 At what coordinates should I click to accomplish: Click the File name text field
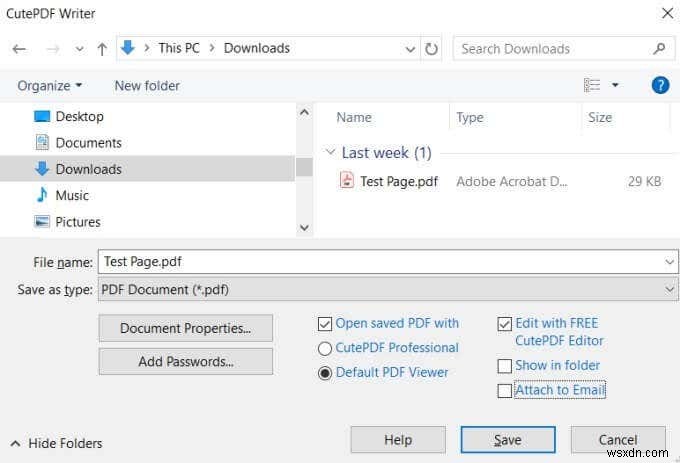381,262
